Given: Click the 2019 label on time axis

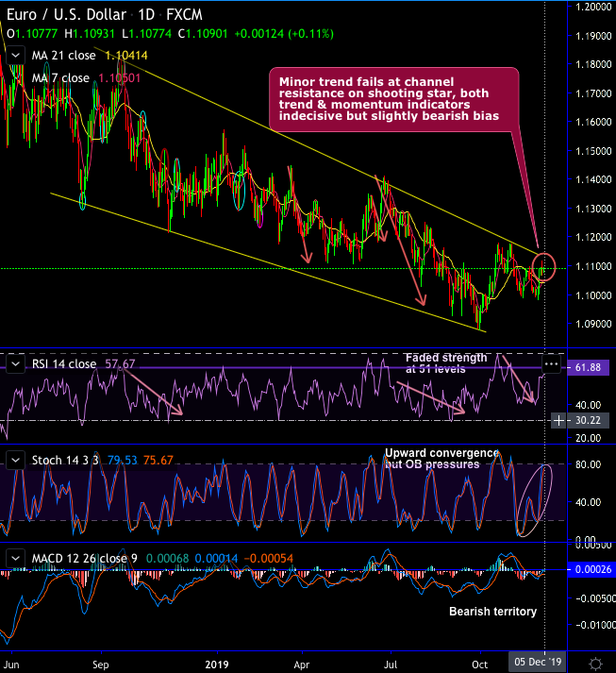Looking at the screenshot, I should tap(217, 665).
